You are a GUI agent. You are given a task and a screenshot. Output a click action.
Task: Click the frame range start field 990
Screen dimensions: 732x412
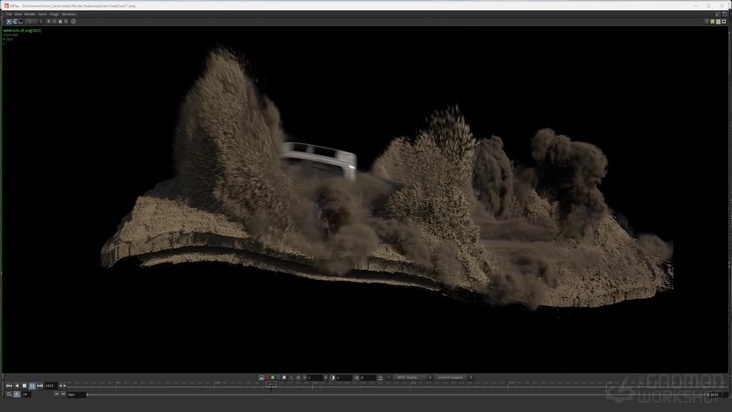(x=74, y=394)
